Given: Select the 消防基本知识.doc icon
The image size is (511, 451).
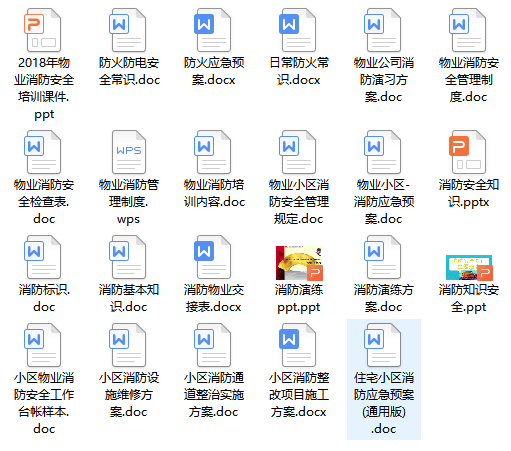Looking at the screenshot, I should coord(128,257).
